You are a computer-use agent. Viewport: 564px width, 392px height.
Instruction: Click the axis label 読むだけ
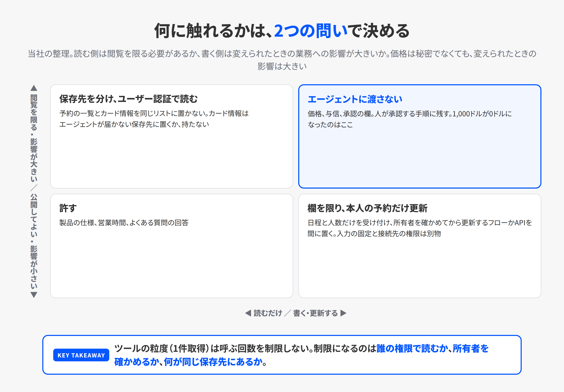[x=268, y=313]
